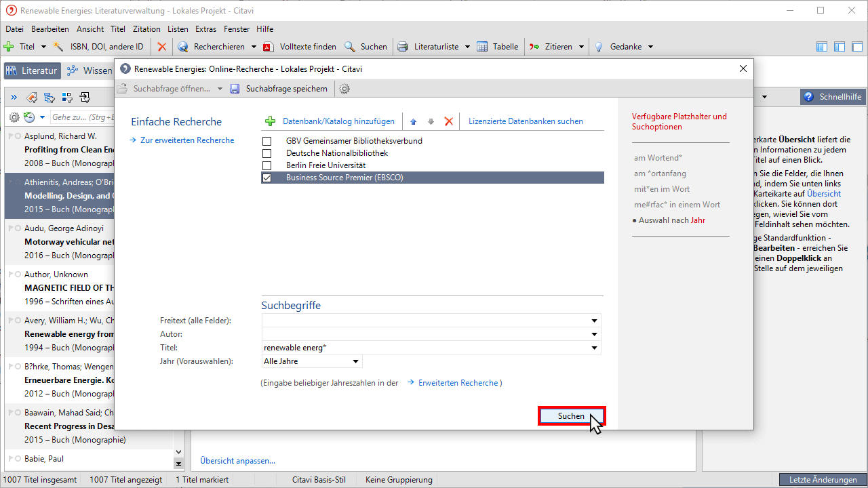The image size is (868, 488).
Task: Click the Gedanke lightbulb icon
Action: pyautogui.click(x=599, y=47)
